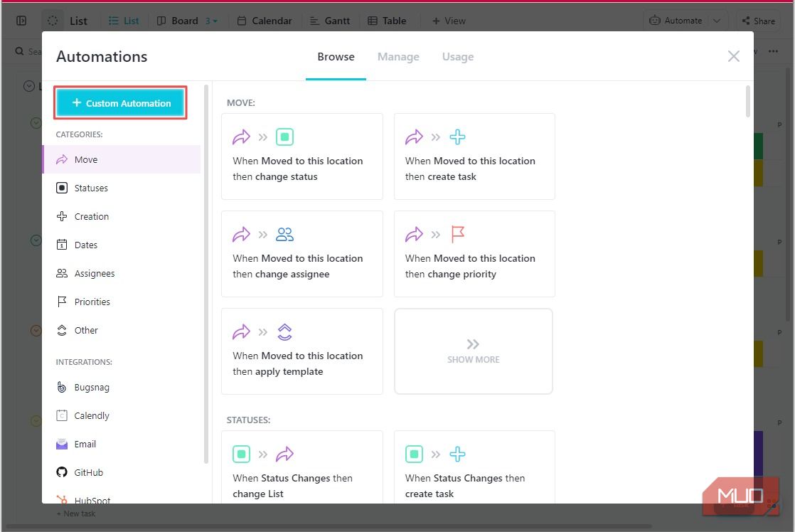This screenshot has height=532, width=795.
Task: Choose Moved to location then change priority
Action: click(474, 254)
